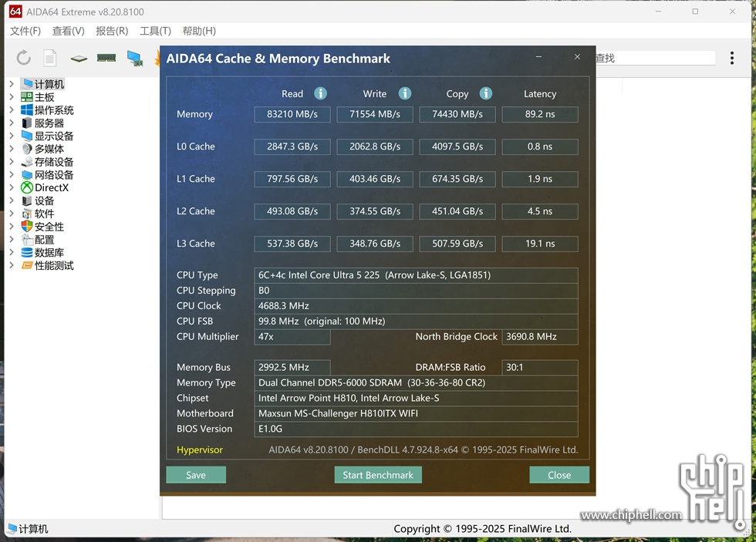The image size is (756, 542).
Task: Open the 工具(T) menu
Action: coord(155,31)
